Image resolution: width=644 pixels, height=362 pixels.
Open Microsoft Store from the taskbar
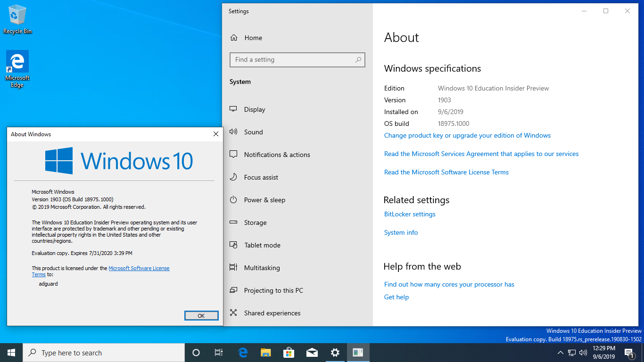point(289,353)
